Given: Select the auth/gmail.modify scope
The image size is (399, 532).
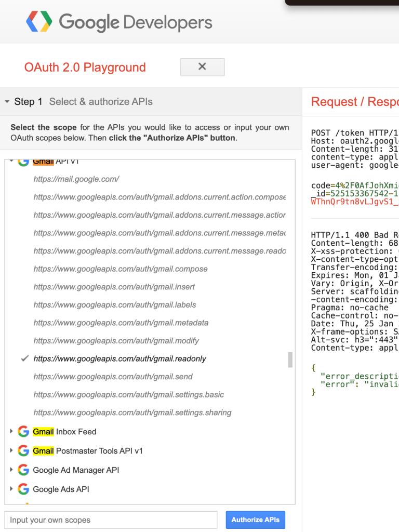Looking at the screenshot, I should click(x=116, y=341).
